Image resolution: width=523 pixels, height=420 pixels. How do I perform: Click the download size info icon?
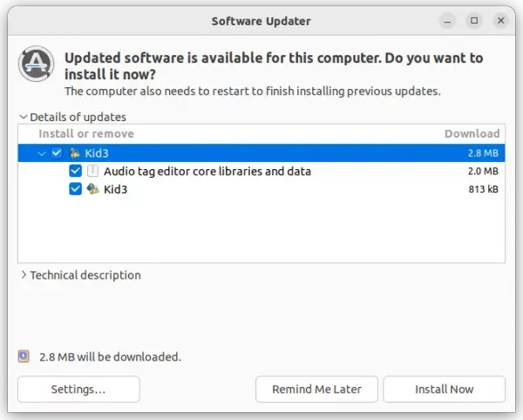tap(24, 356)
